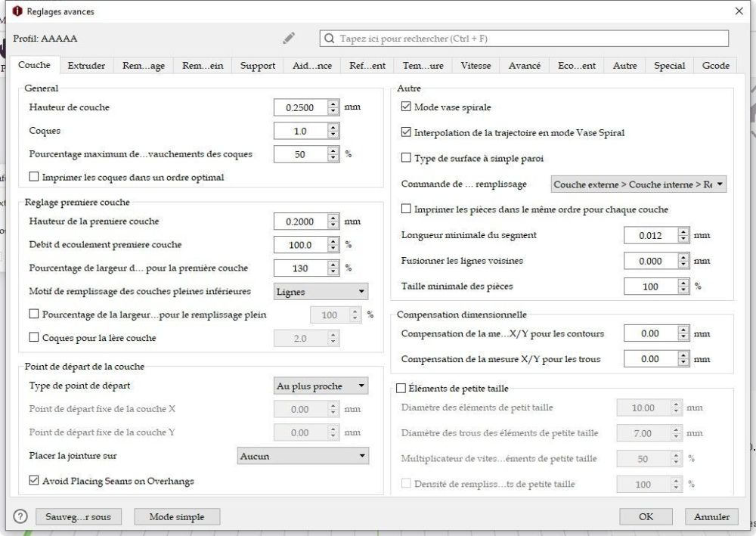Enable Éléments de petite taille group
The height and width of the screenshot is (536, 756).
point(401,388)
